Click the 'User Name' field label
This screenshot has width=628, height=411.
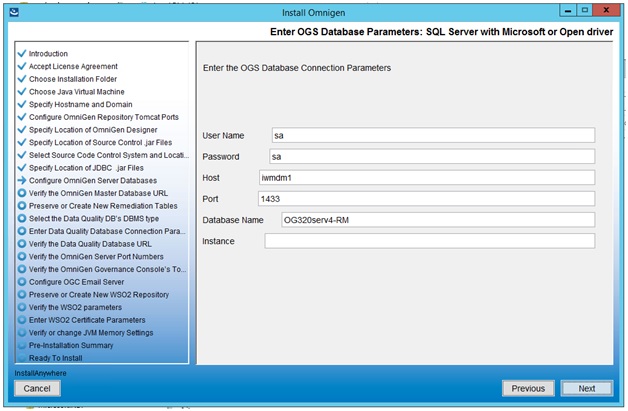tap(223, 135)
